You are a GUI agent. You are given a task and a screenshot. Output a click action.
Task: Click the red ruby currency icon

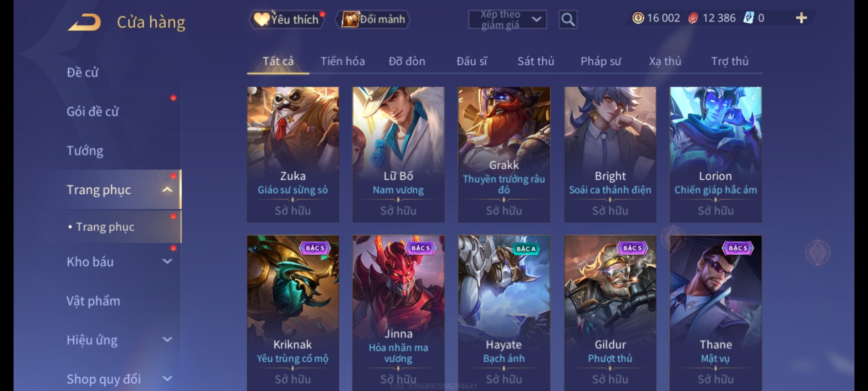(x=693, y=18)
